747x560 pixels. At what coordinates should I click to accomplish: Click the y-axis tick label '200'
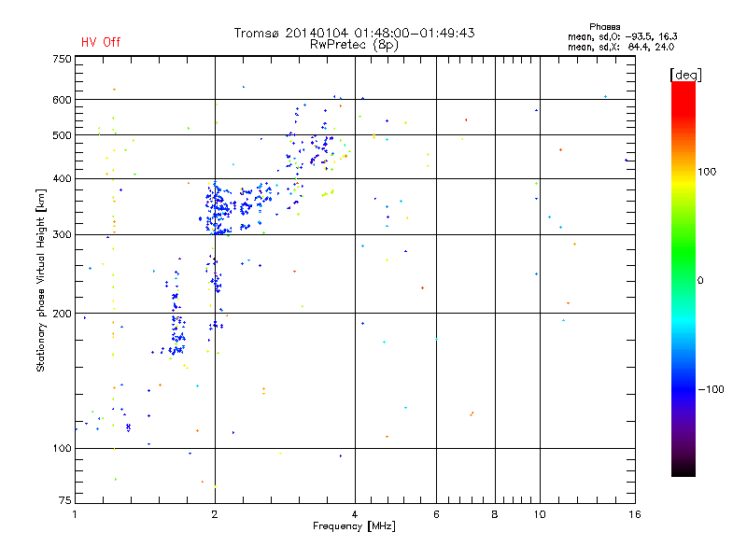pos(62,314)
